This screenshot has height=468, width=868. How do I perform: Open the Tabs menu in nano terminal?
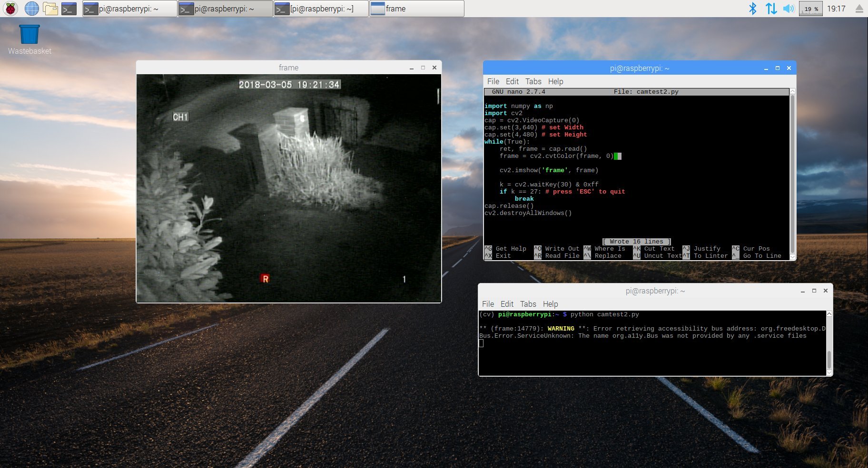533,81
